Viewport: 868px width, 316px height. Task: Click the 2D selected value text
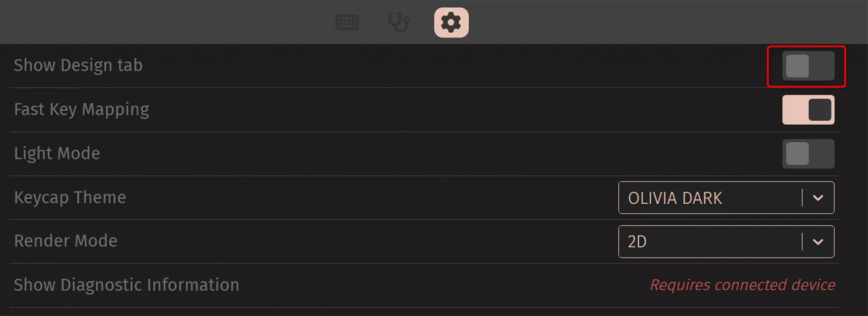point(637,242)
